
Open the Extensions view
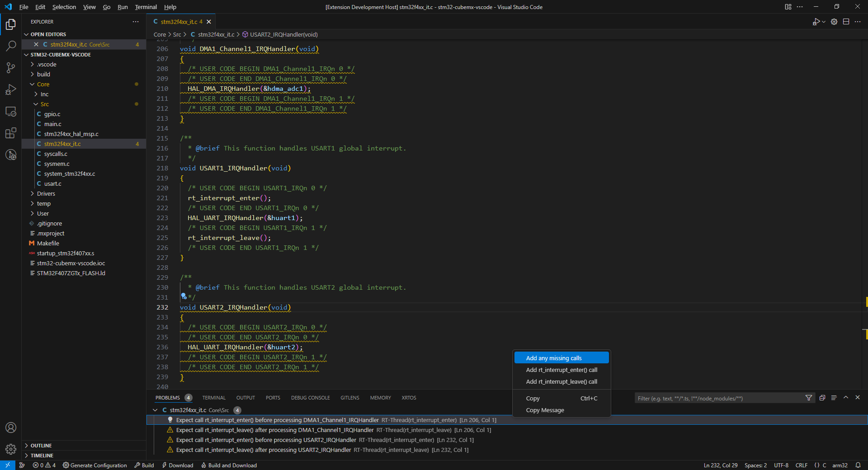pos(11,133)
